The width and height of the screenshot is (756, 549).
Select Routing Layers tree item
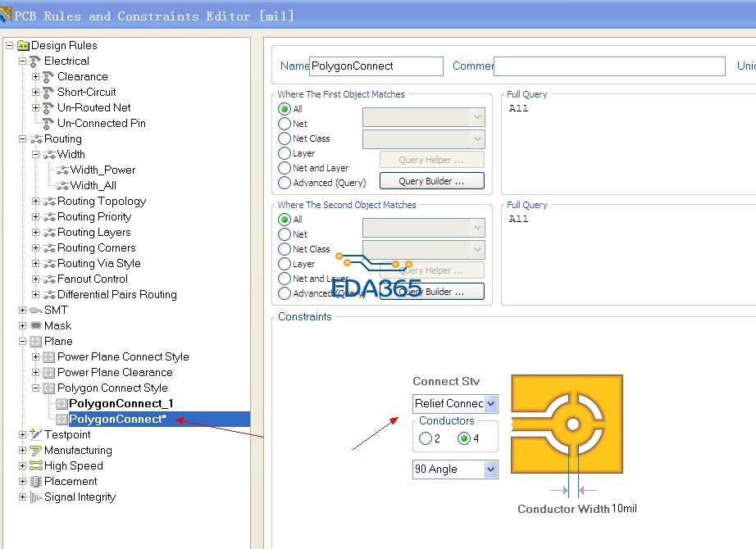pyautogui.click(x=94, y=233)
